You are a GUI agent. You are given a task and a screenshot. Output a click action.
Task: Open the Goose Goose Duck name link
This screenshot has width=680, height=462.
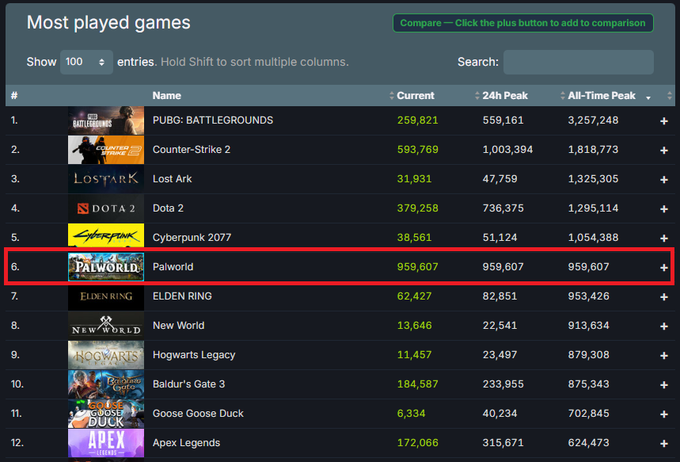198,413
